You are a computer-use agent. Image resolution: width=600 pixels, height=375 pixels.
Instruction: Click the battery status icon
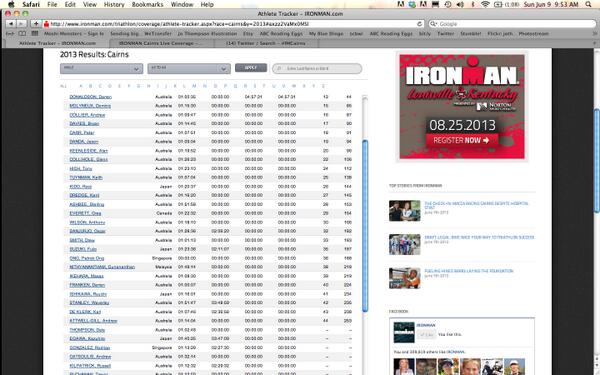tap(498, 4)
